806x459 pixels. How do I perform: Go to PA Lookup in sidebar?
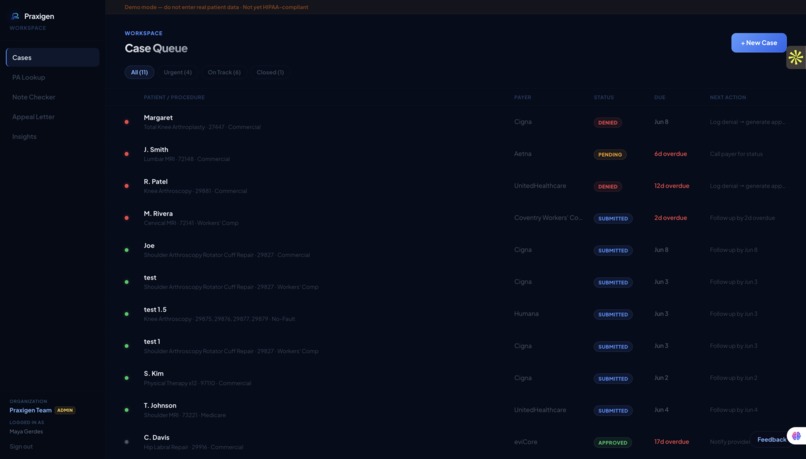click(x=29, y=77)
